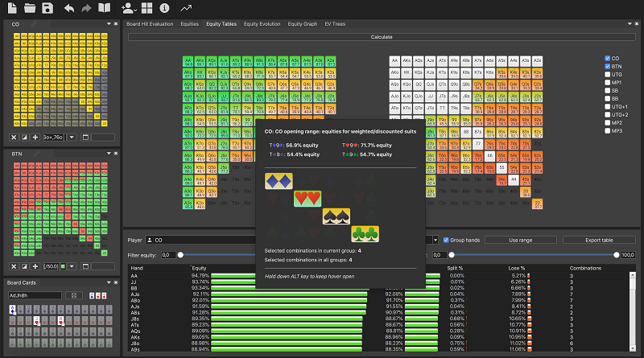Clear the BTN range with the X icon
Image resolution: width=644 pixels, height=358 pixels.
(14, 266)
